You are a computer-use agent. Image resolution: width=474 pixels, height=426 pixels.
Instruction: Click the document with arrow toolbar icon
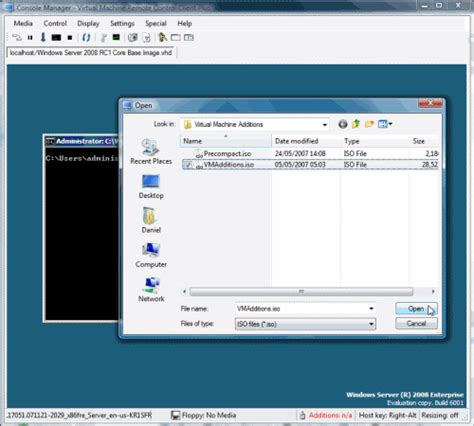tap(146, 38)
